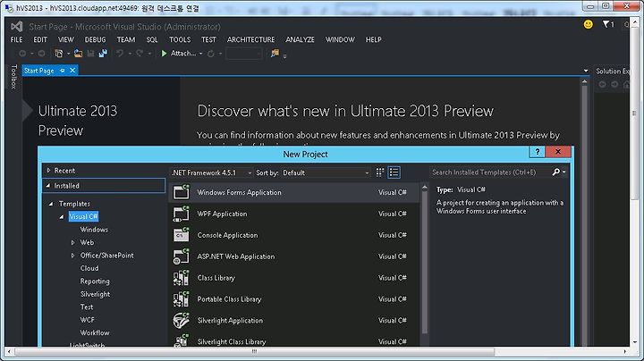Click the Attach button label
The image size is (644, 361).
[183, 54]
